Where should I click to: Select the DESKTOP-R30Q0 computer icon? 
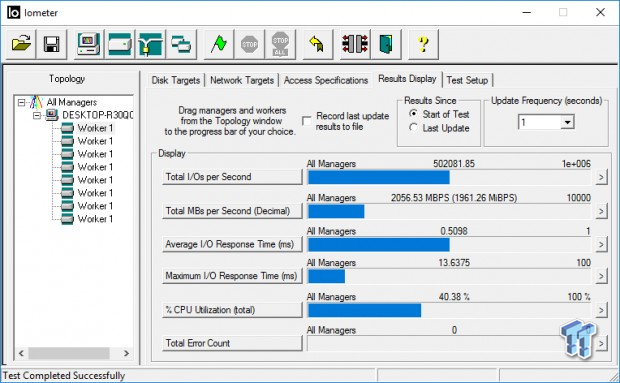[x=52, y=115]
